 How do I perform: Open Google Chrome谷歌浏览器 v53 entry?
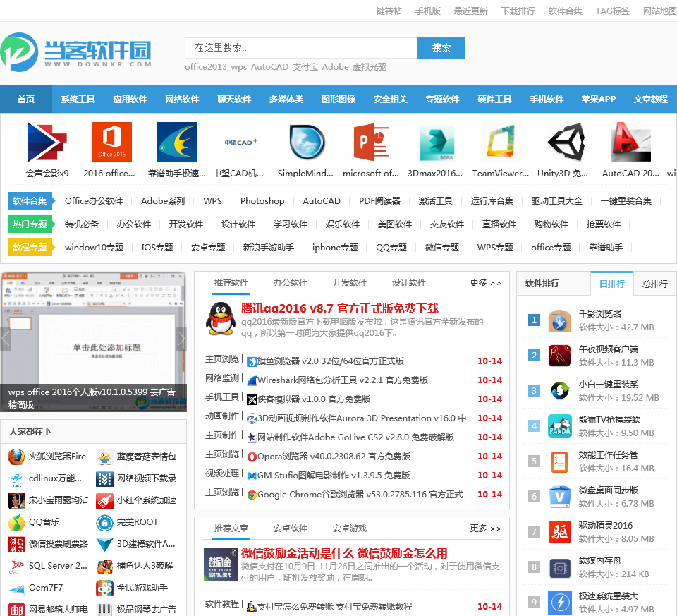coord(360,494)
